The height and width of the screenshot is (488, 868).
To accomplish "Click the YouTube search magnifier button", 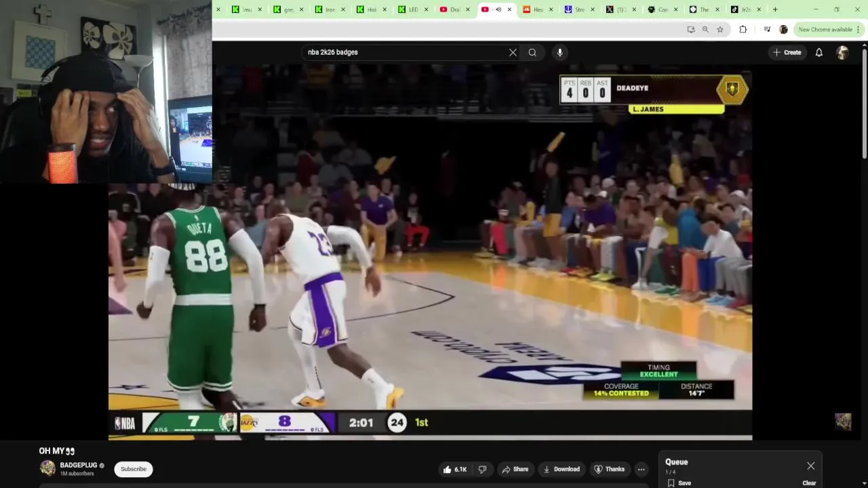I will 532,52.
